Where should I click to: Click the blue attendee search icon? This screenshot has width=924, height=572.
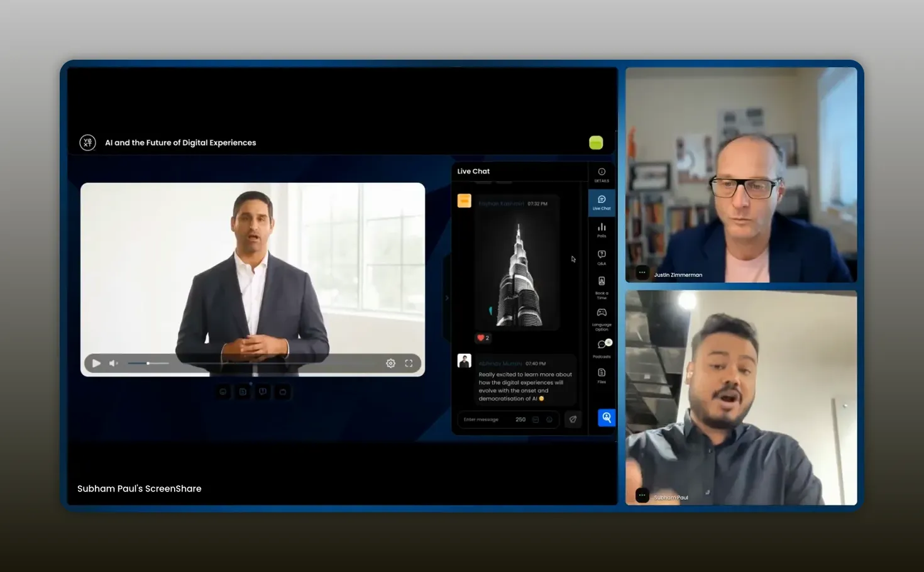[606, 417]
